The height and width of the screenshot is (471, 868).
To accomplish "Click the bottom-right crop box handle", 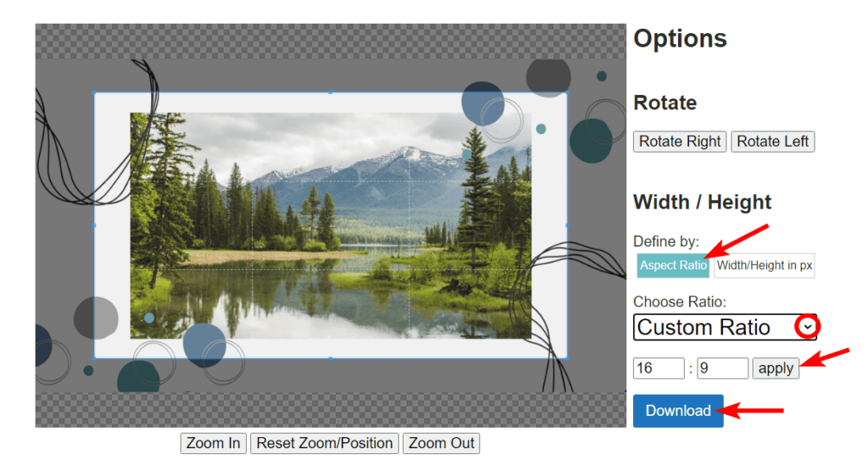I will [x=566, y=358].
